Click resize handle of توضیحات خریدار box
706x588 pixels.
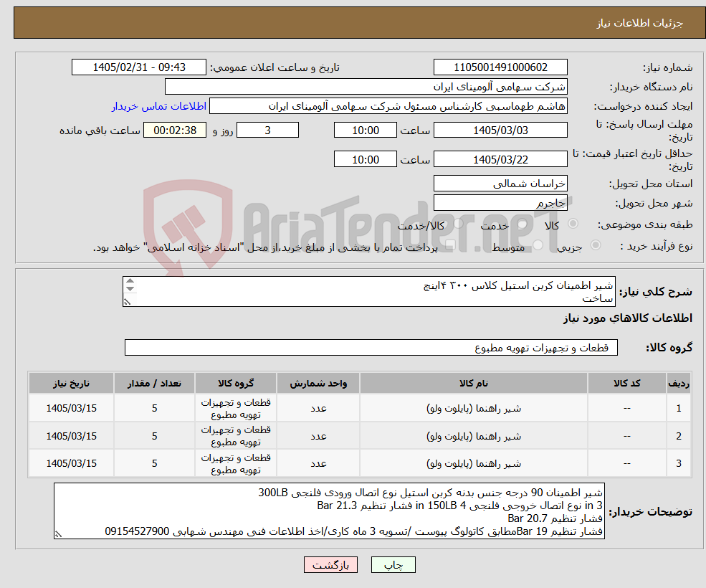(x=58, y=534)
